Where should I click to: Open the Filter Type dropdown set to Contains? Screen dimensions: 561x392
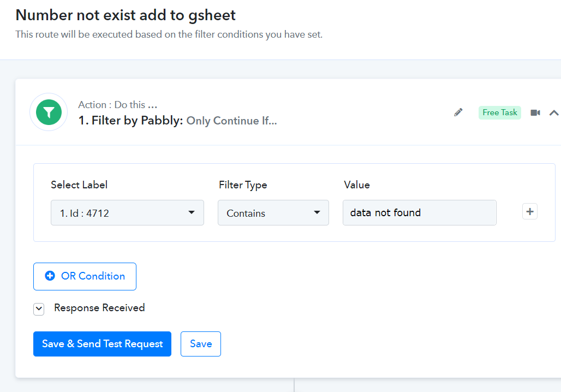click(x=273, y=212)
